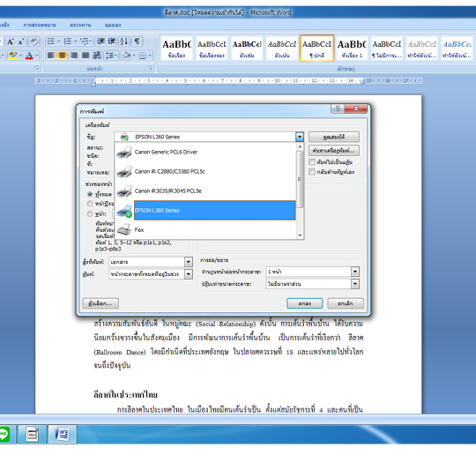The image size is (476, 463).
Task: Click the ยกเลิก Cancel button
Action: point(346,303)
